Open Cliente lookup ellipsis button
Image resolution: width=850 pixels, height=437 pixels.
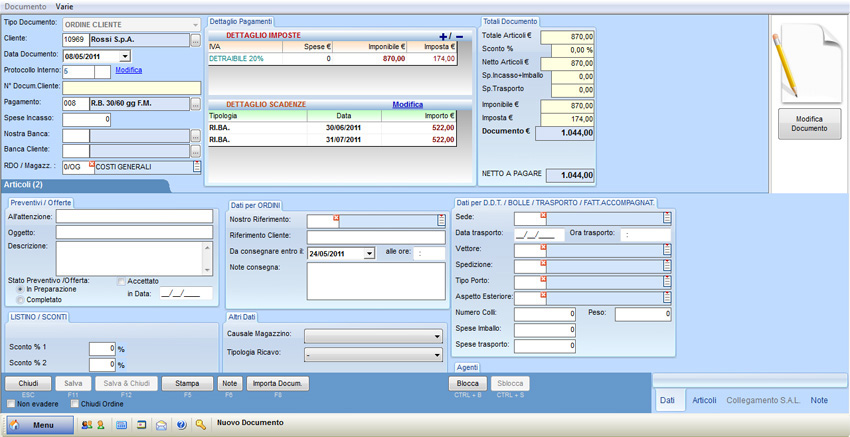(196, 40)
